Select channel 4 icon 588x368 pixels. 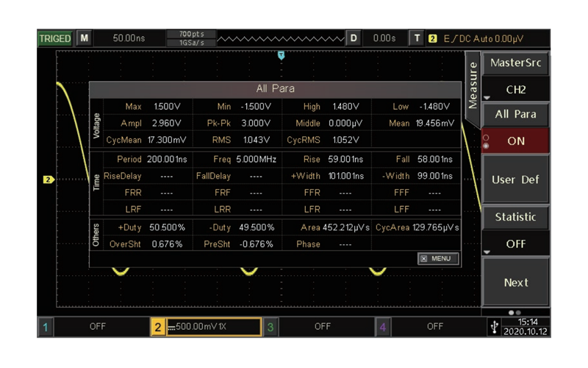[x=383, y=327]
